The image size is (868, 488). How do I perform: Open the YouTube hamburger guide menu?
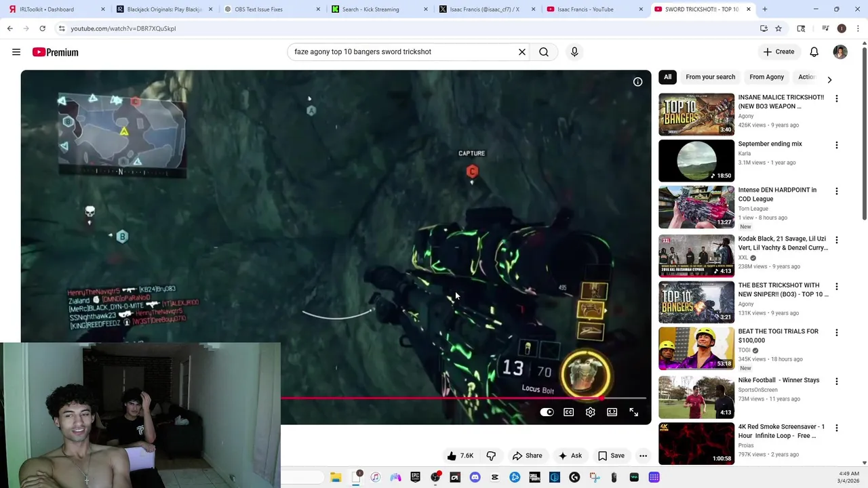[16, 52]
